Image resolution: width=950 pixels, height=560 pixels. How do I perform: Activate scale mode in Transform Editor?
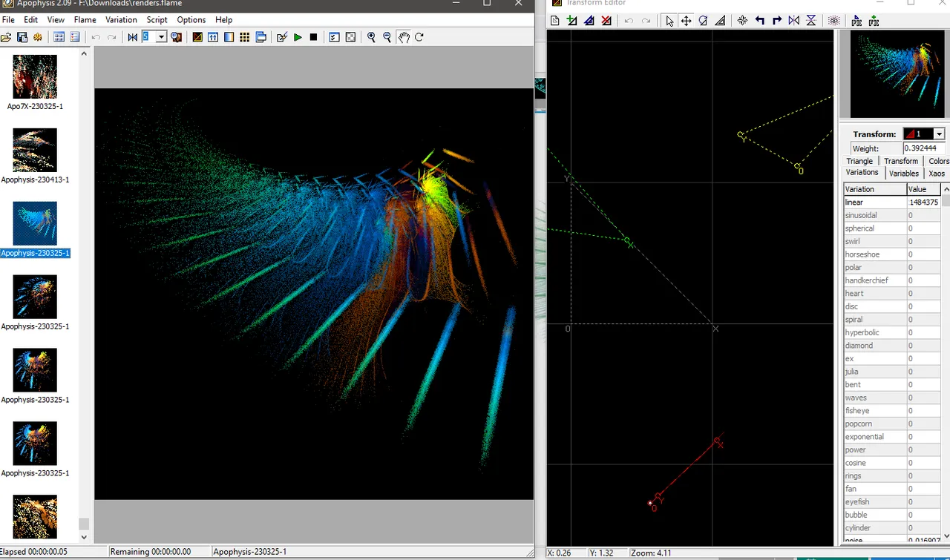tap(720, 21)
